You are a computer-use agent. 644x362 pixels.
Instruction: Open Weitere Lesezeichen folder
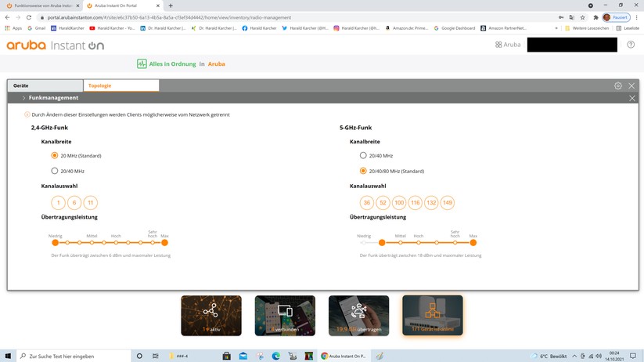point(588,28)
